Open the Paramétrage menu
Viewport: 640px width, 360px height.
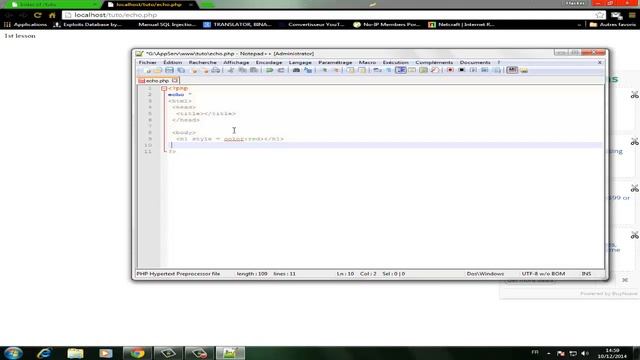tap(335, 62)
